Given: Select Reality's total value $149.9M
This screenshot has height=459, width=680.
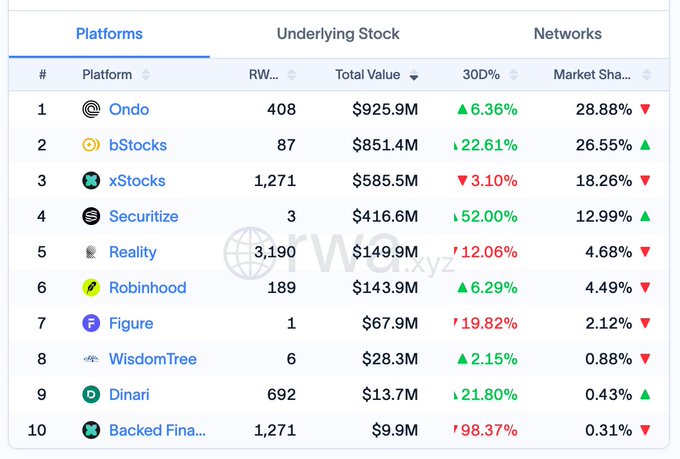Looking at the screenshot, I should [385, 252].
